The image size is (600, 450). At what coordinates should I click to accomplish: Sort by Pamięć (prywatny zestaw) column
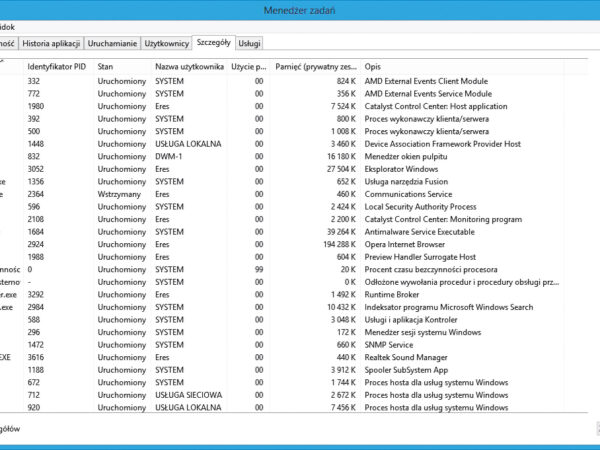coord(314,65)
